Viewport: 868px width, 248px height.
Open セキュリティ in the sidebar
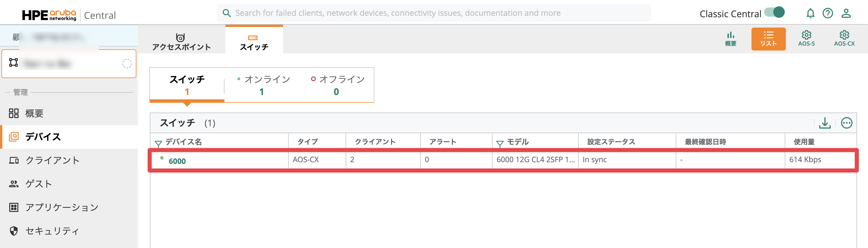tap(52, 231)
